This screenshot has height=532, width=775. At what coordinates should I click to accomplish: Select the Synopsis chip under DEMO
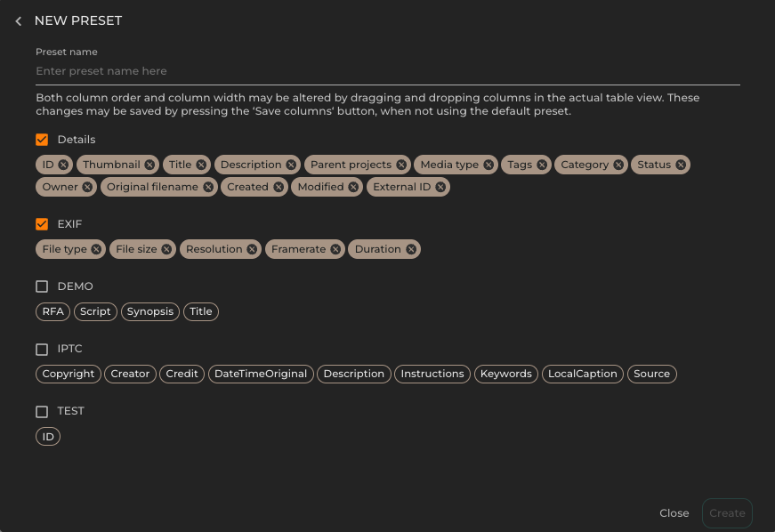(149, 311)
